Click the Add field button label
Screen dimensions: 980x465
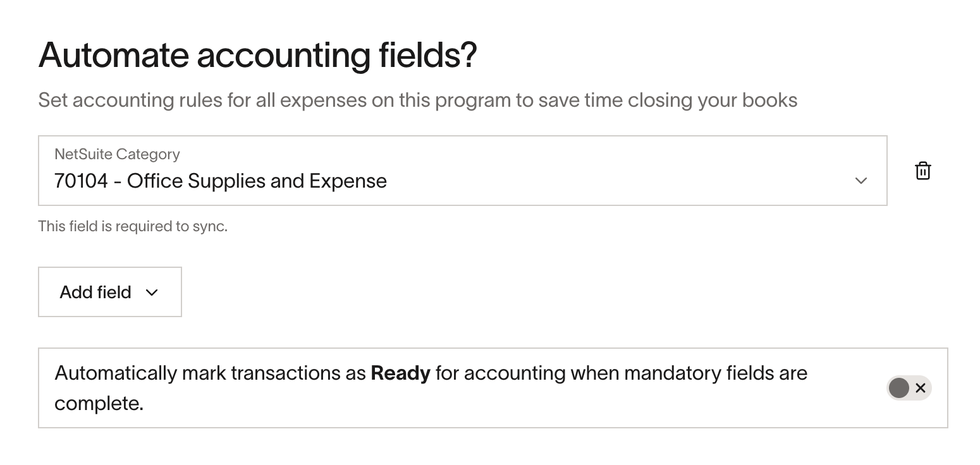tap(95, 293)
